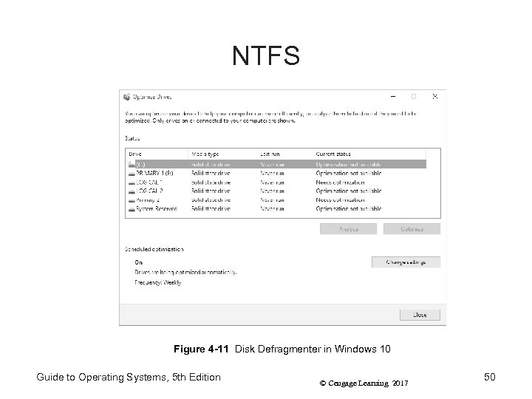Sort the list by the Drive column header

click(x=157, y=154)
